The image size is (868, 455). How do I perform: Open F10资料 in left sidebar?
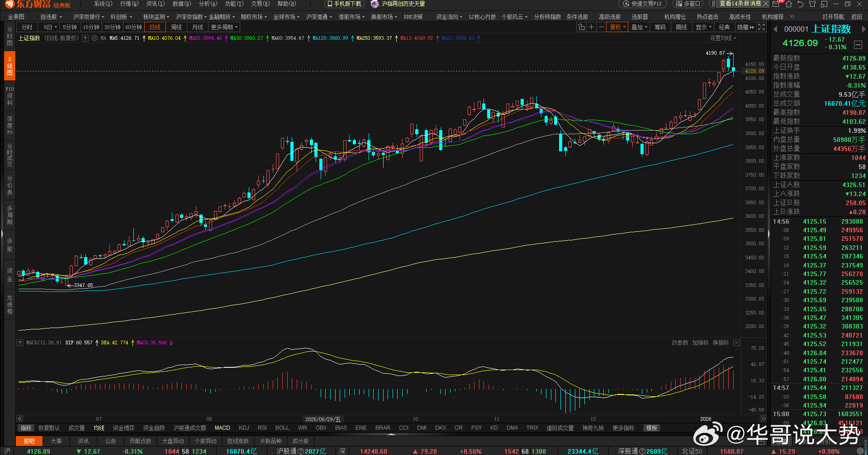point(9,96)
